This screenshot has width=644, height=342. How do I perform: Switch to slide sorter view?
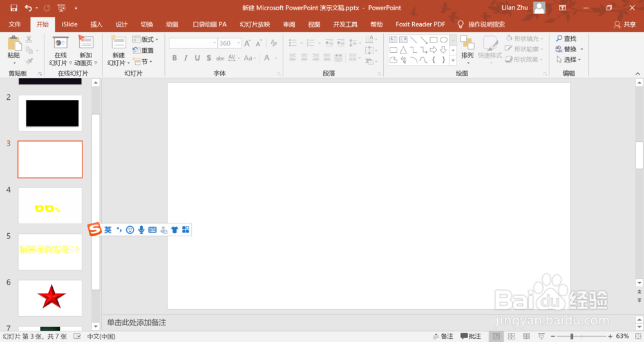click(511, 336)
